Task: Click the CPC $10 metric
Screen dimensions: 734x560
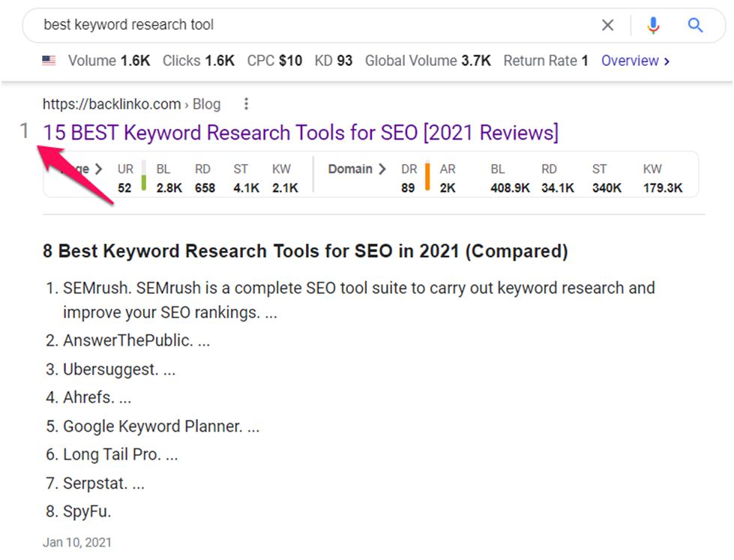Action: click(x=275, y=61)
